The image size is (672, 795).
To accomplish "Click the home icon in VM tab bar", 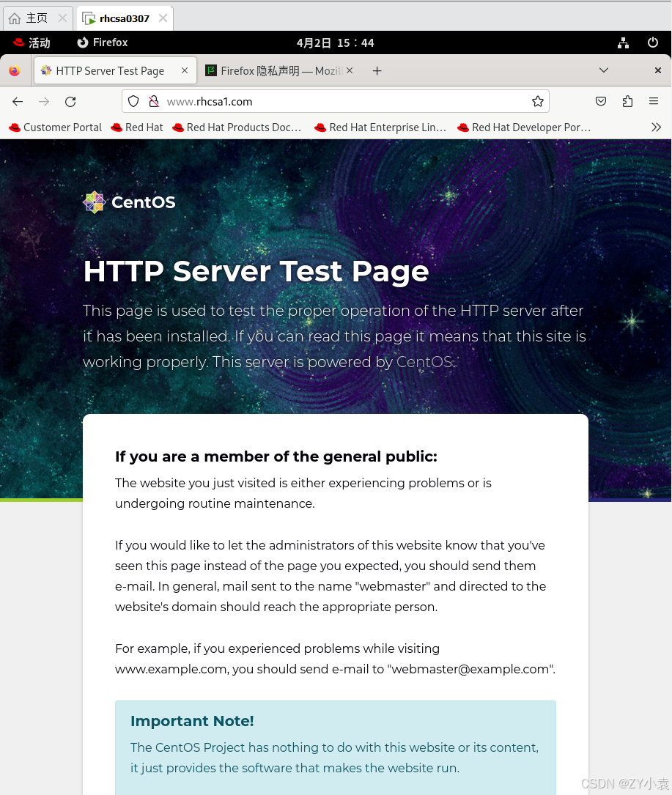I will tap(15, 19).
